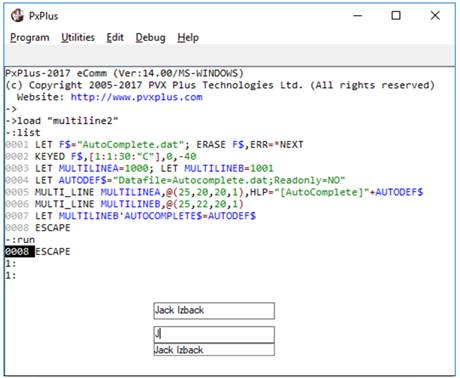Minimize the PxPlus window
The height and width of the screenshot is (378, 460).
click(x=358, y=15)
